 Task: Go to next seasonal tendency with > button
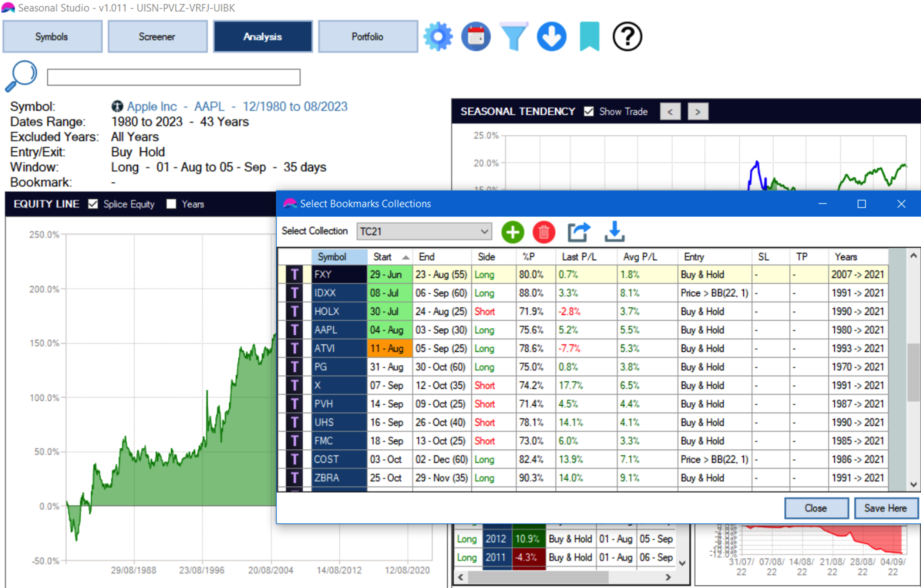698,112
